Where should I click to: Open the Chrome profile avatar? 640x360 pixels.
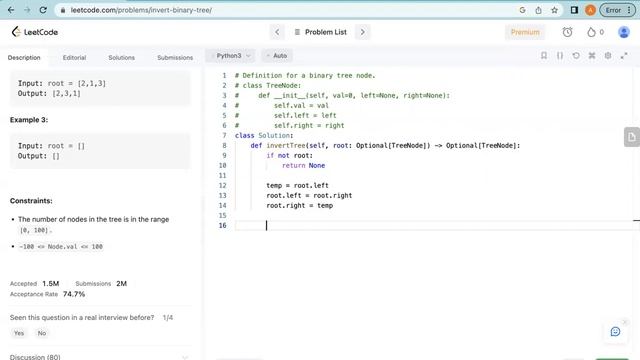tap(590, 10)
